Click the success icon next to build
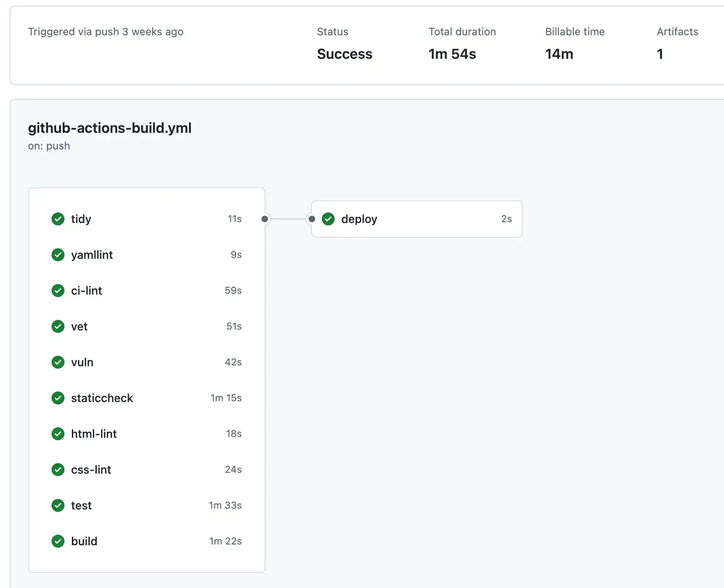Screen dimensions: 724x588 point(58,541)
